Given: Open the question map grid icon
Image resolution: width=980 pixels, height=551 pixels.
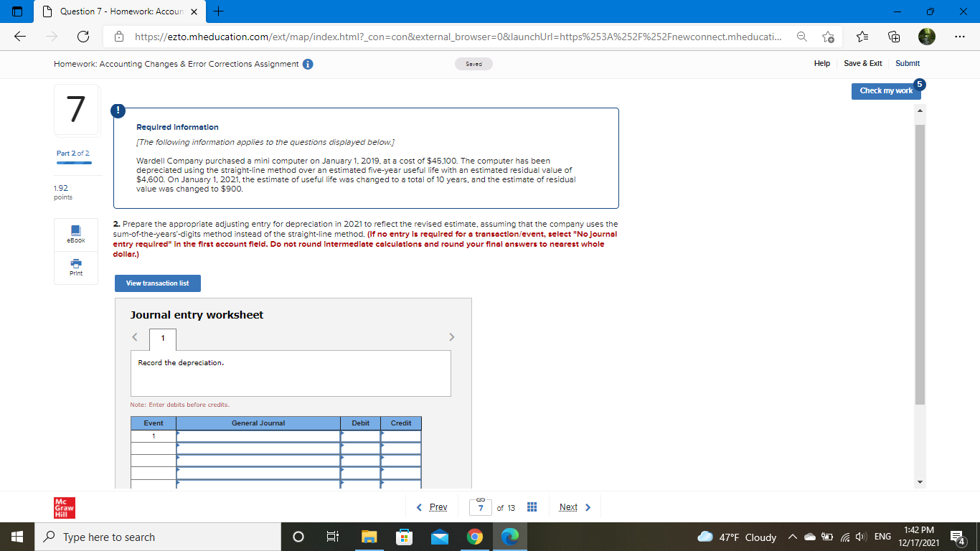Looking at the screenshot, I should coord(532,507).
